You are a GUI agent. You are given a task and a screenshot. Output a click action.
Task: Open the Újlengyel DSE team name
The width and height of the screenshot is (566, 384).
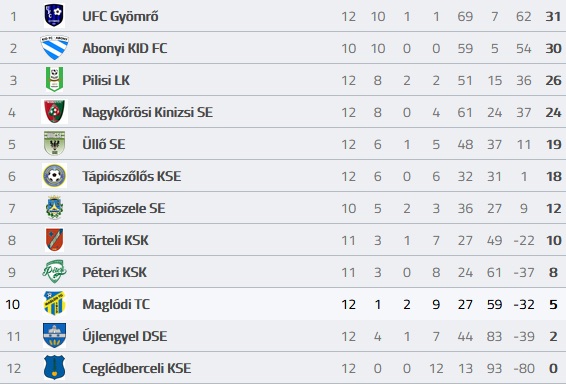(x=125, y=337)
